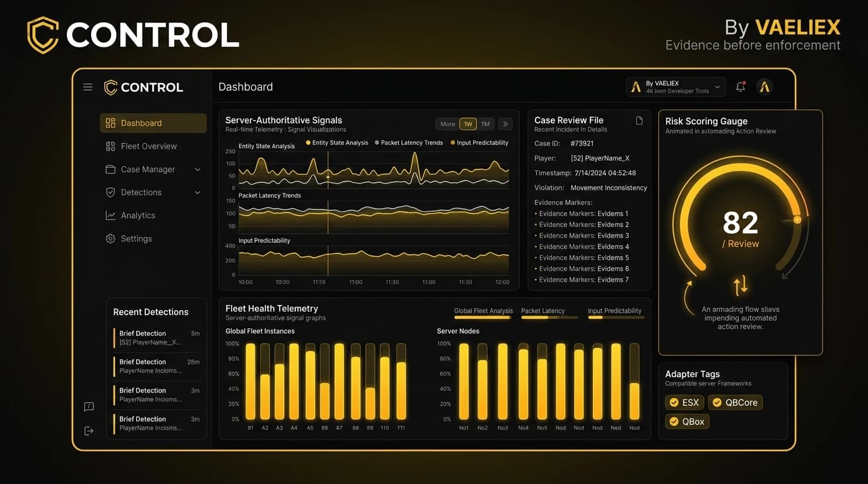This screenshot has height=484, width=868.
Task: Select the 1M time range
Action: pyautogui.click(x=485, y=124)
